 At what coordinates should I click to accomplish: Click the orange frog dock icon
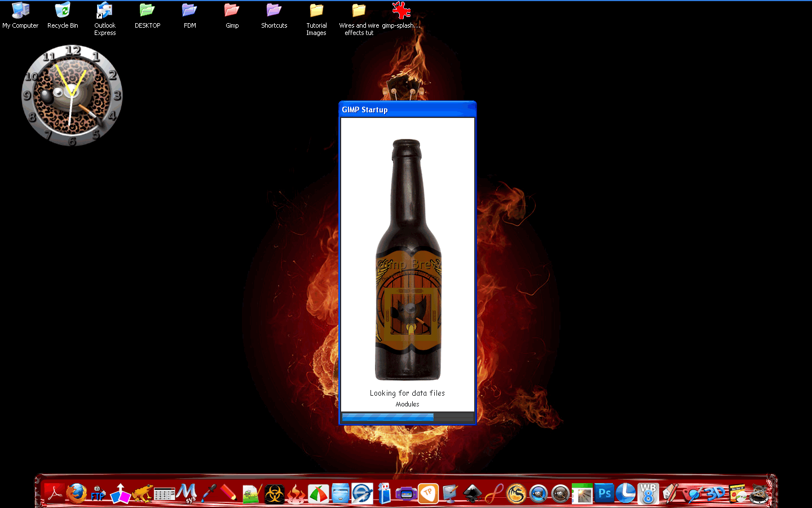[x=143, y=494]
